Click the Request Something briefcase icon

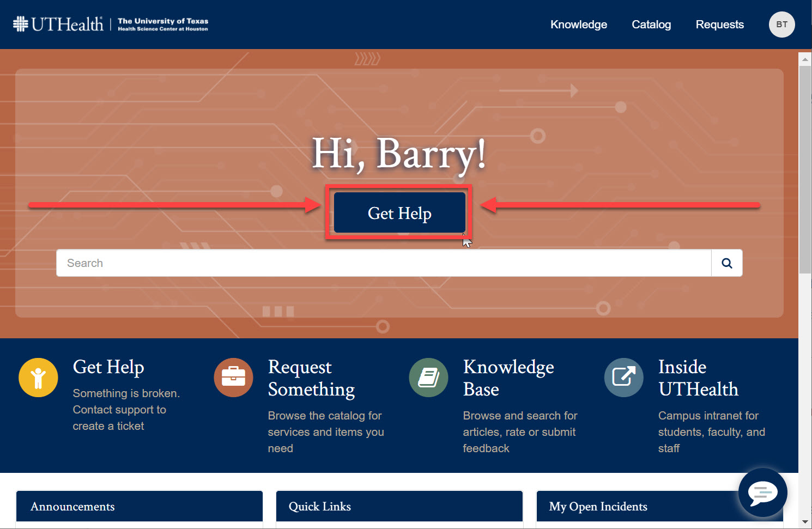tap(233, 378)
